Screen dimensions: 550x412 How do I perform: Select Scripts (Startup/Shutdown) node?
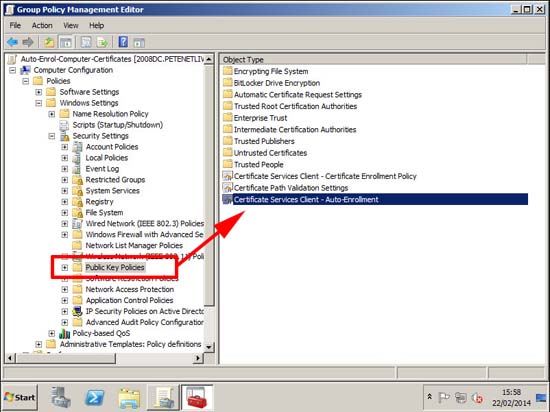click(118, 125)
